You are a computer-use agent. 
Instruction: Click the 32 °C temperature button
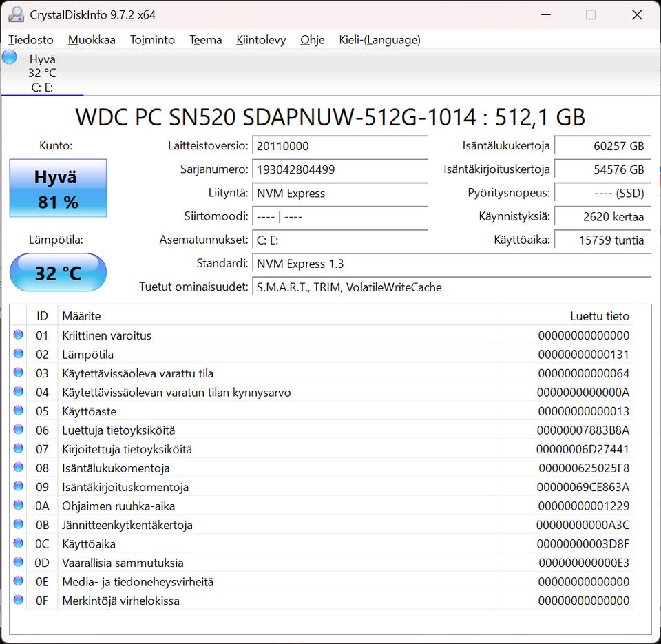58,273
